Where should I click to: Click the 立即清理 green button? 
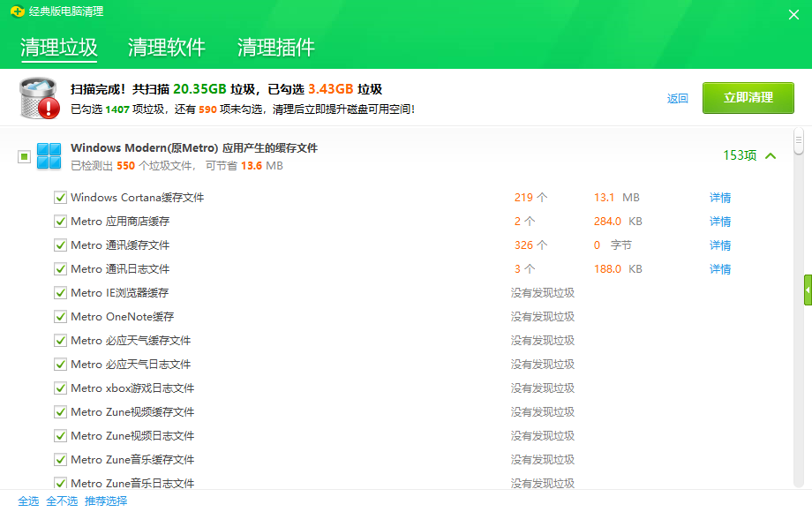pos(748,98)
